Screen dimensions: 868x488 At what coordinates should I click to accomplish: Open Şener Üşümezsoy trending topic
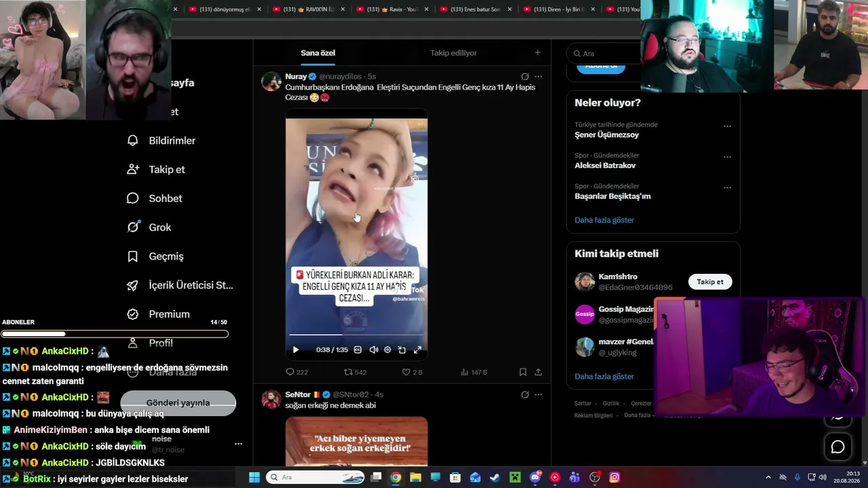tap(607, 135)
